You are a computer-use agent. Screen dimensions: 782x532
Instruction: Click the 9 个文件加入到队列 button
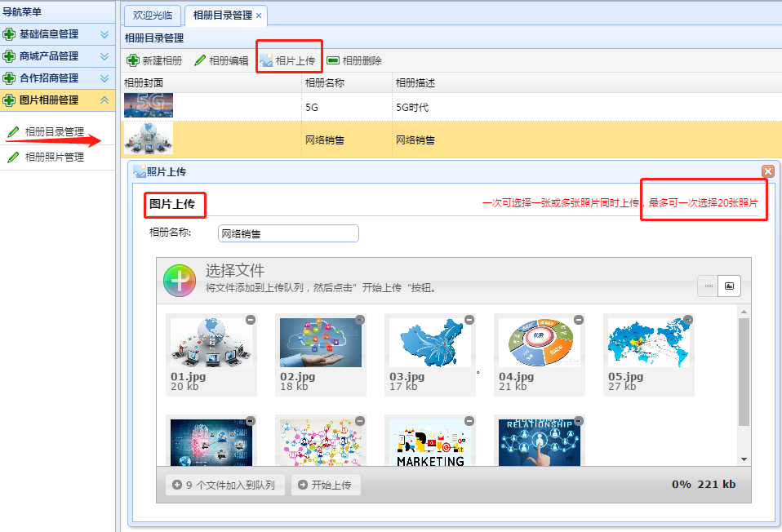(224, 485)
